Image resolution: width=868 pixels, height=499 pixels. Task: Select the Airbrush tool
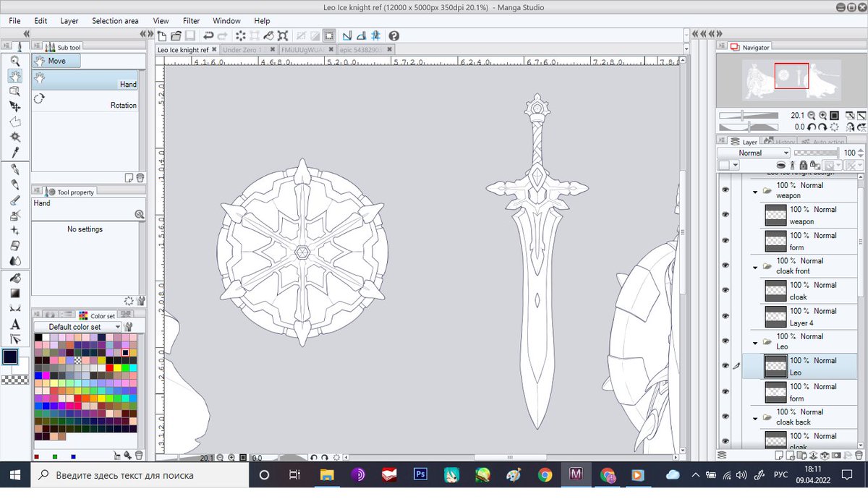click(x=15, y=215)
